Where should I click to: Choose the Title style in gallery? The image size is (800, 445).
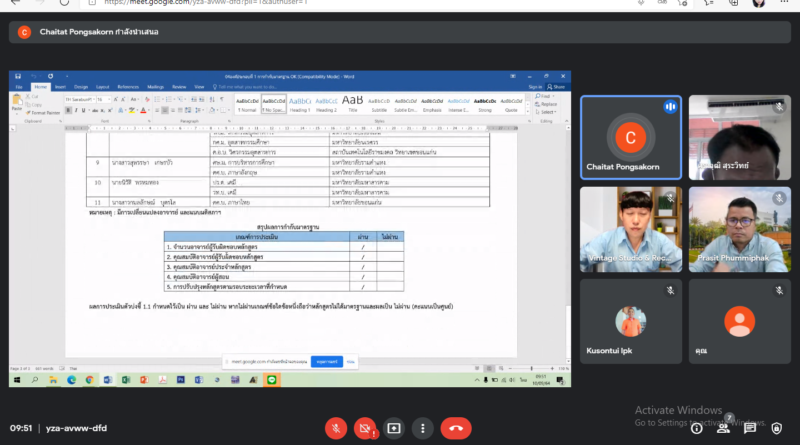click(352, 104)
